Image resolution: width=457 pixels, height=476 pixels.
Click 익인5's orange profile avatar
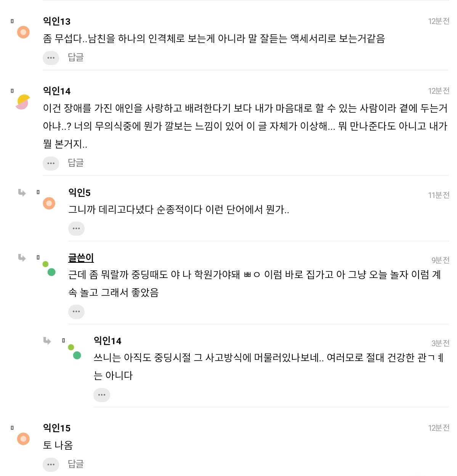click(x=49, y=203)
